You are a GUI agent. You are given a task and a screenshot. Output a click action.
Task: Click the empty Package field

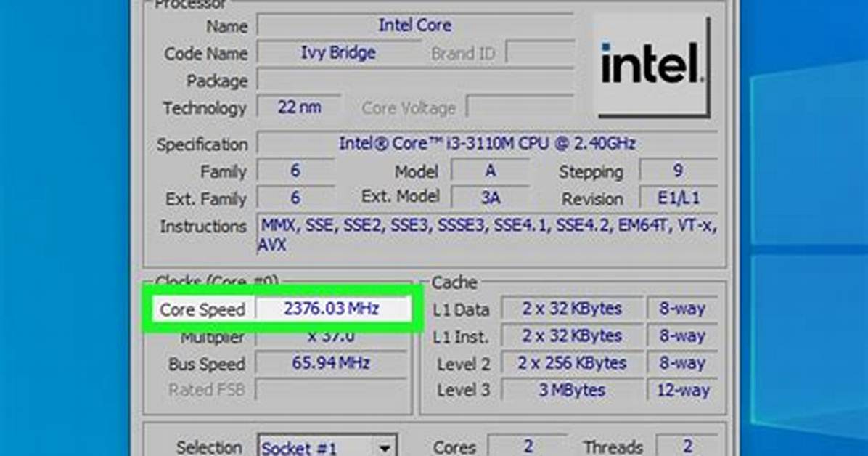pyautogui.click(x=415, y=81)
